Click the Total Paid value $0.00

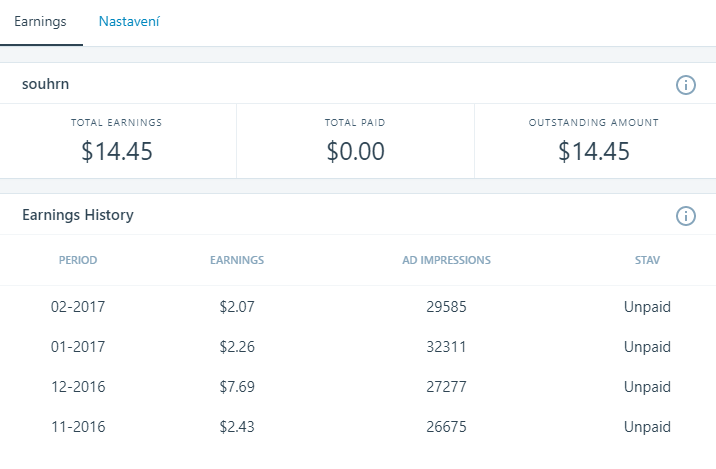pos(355,151)
